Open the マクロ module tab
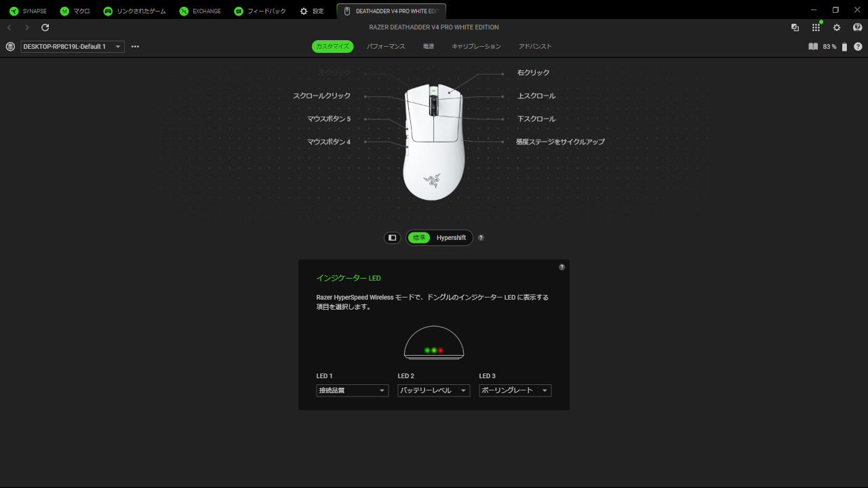The height and width of the screenshot is (488, 868). tap(75, 11)
